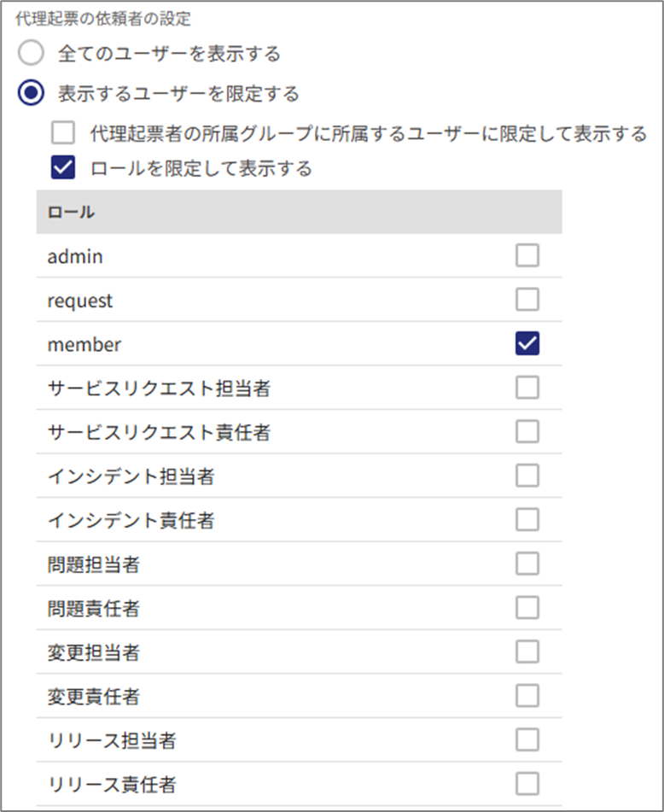Enable the サービスリクエスト担当者 role checkbox
This screenshot has width=664, height=812.
[527, 388]
